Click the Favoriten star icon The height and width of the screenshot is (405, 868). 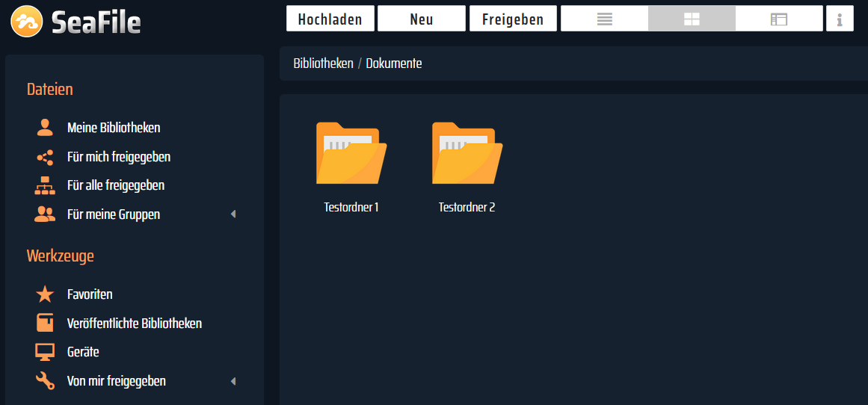pyautogui.click(x=45, y=294)
